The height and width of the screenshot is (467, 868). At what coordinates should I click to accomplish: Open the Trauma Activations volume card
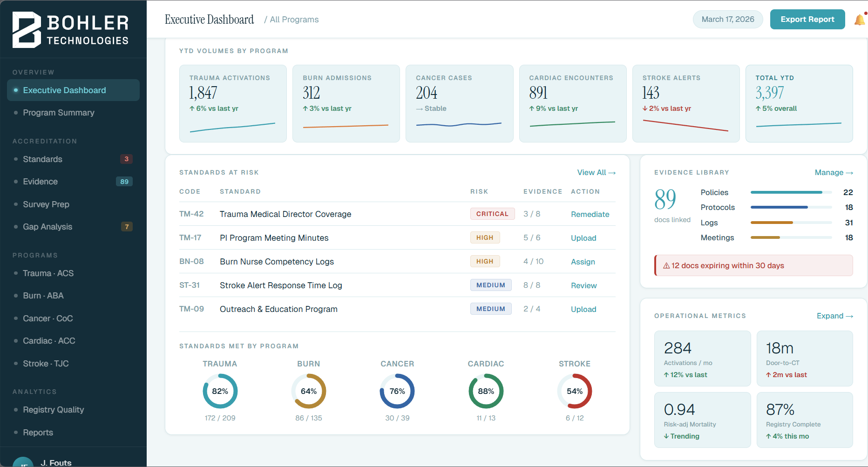(x=233, y=103)
